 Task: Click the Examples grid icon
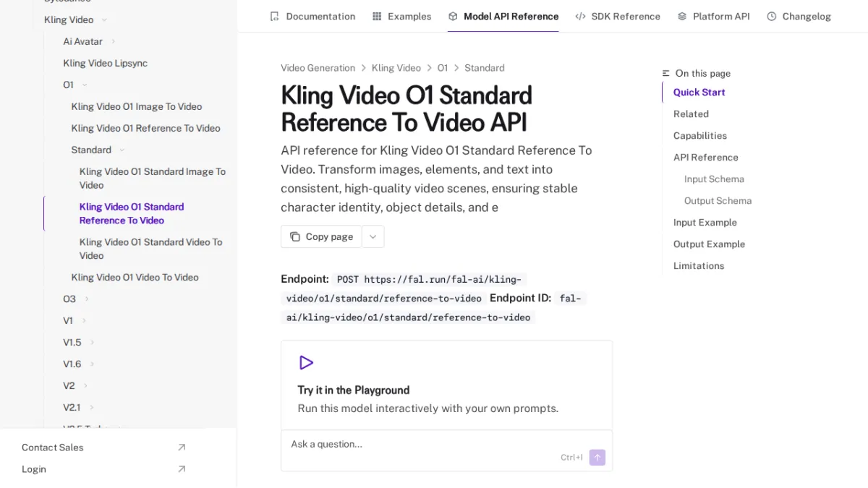pyautogui.click(x=377, y=16)
